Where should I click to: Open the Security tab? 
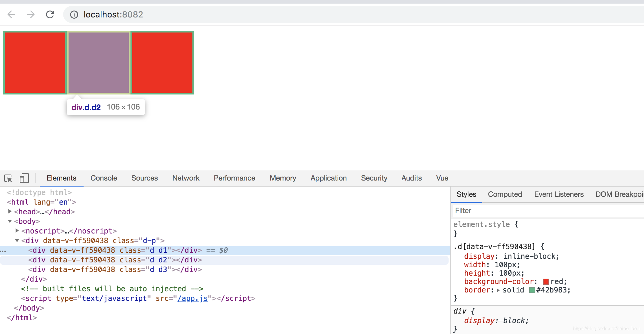[374, 178]
